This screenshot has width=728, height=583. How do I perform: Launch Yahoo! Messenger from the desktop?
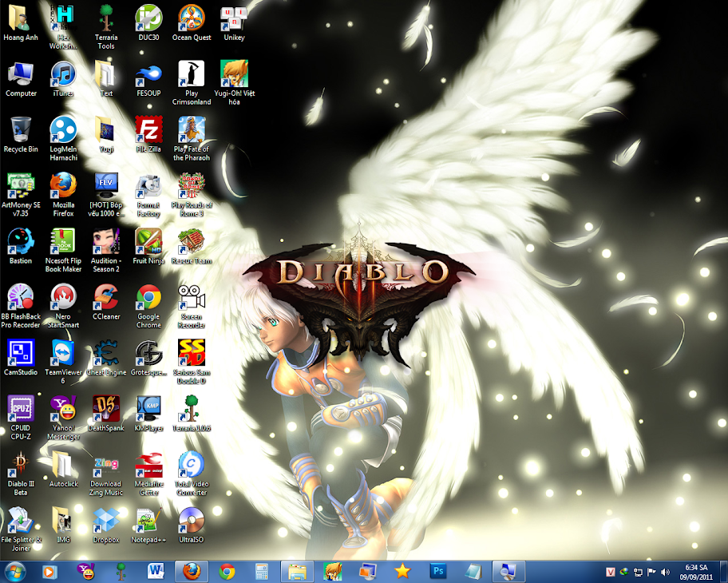[x=63, y=417]
